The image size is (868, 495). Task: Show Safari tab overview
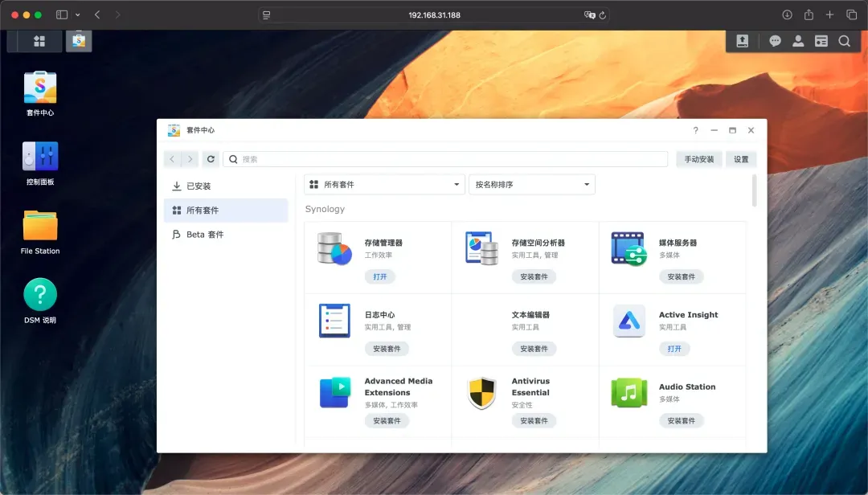point(851,15)
